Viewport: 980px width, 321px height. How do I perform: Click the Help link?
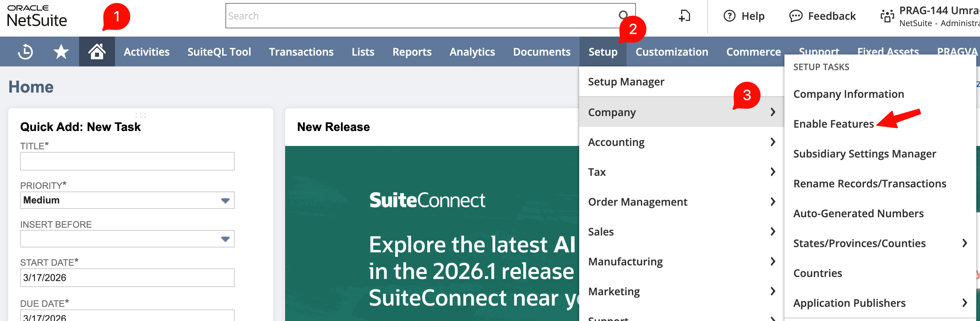[752, 16]
